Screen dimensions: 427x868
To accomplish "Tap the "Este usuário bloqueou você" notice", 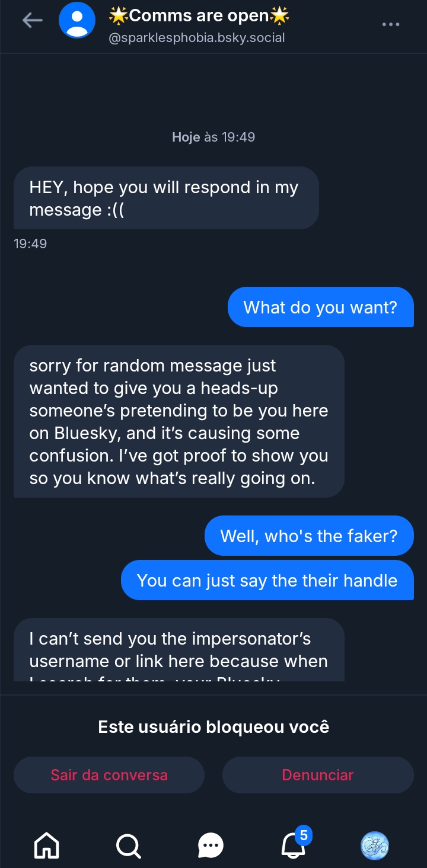I will 213,726.
